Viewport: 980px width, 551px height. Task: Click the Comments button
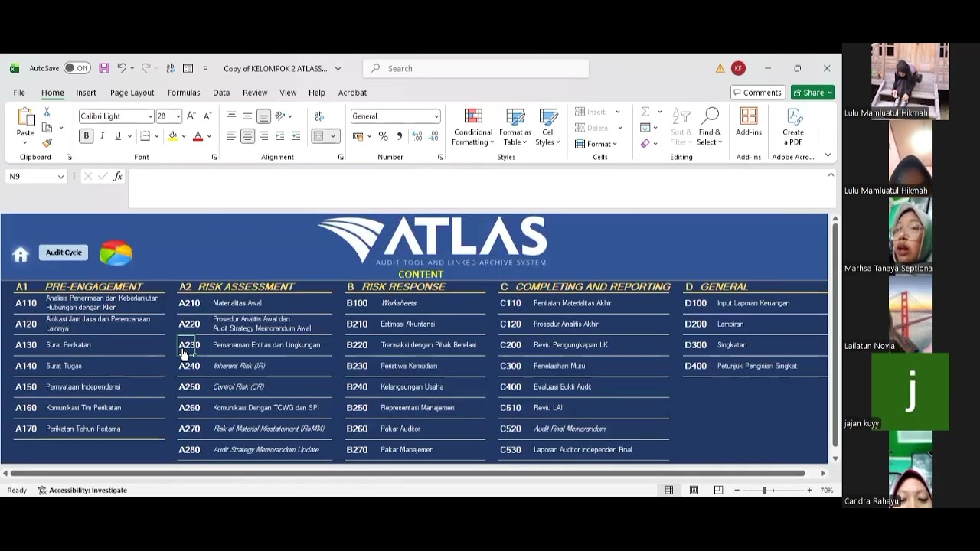coord(758,93)
